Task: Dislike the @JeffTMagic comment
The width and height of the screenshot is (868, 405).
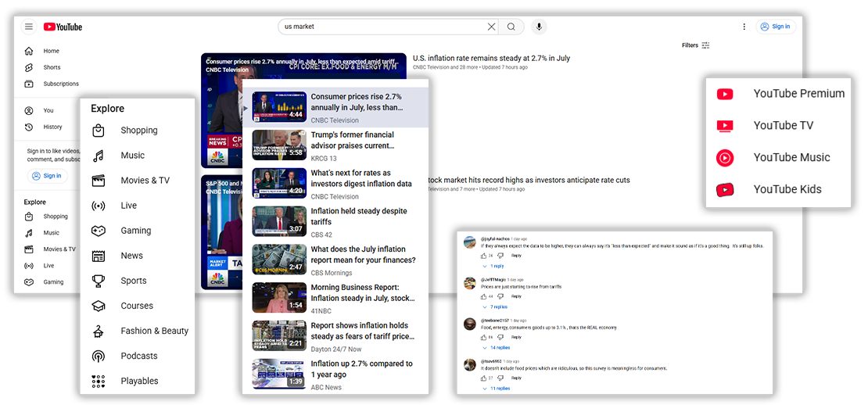Action: point(500,296)
